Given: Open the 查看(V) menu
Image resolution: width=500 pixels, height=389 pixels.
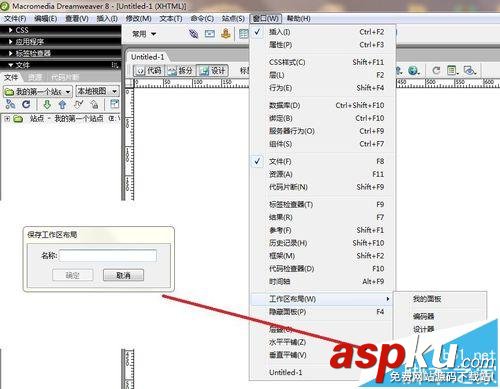Looking at the screenshot, I should tap(77, 19).
